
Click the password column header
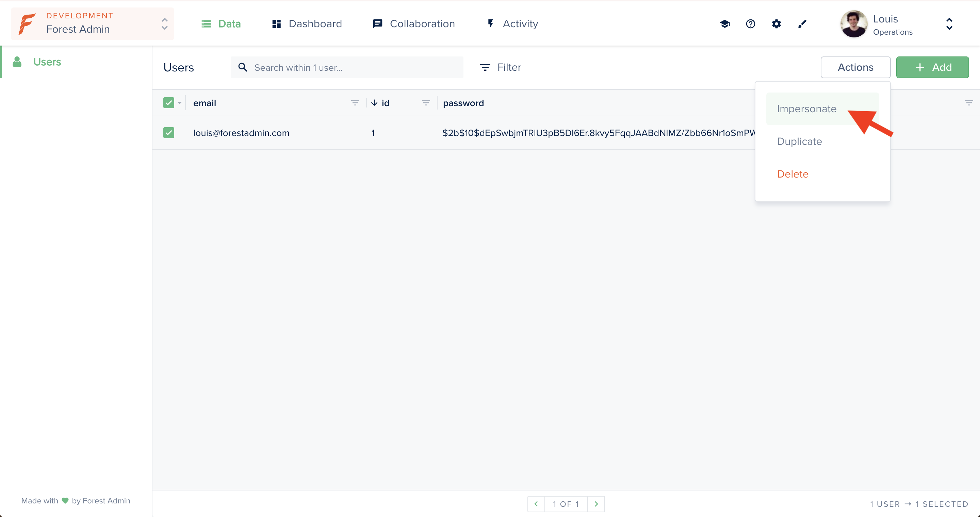click(x=463, y=103)
